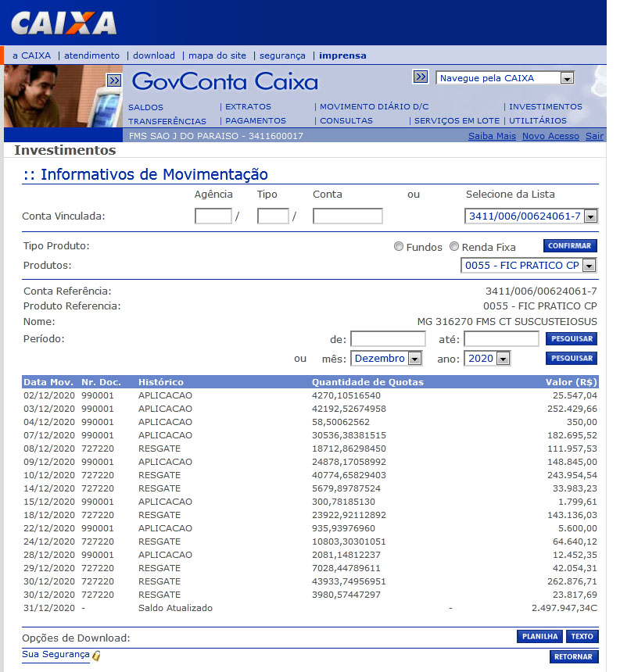
Task: Click the Nr. Doc. column header
Action: coord(101,382)
